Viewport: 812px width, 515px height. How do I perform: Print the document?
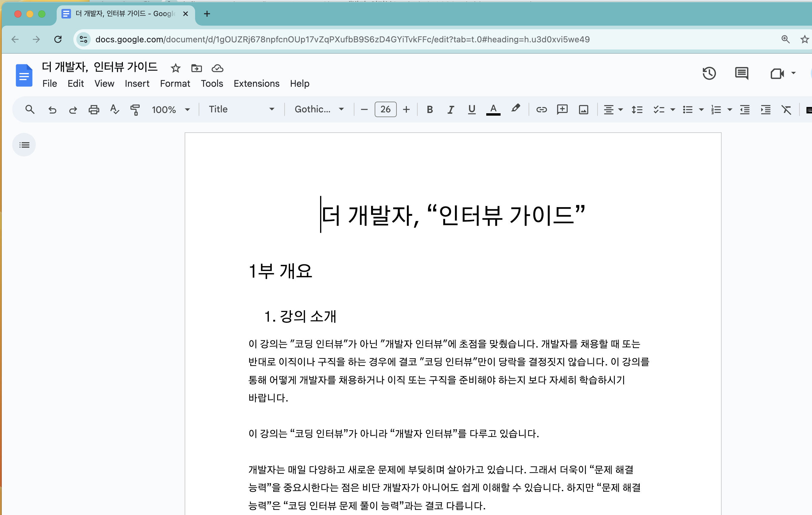[94, 109]
